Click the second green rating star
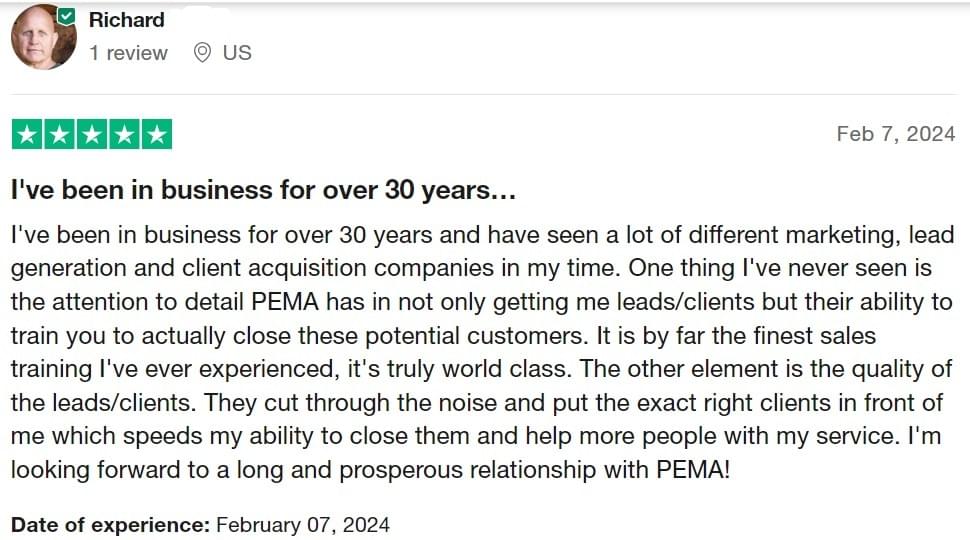The image size is (970, 540). tap(60, 134)
